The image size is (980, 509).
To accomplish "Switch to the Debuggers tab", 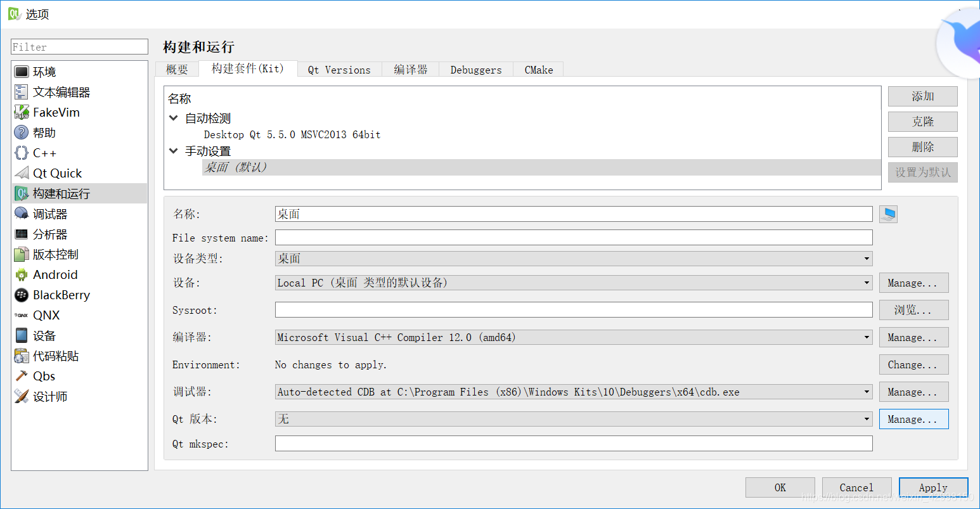I will [476, 70].
